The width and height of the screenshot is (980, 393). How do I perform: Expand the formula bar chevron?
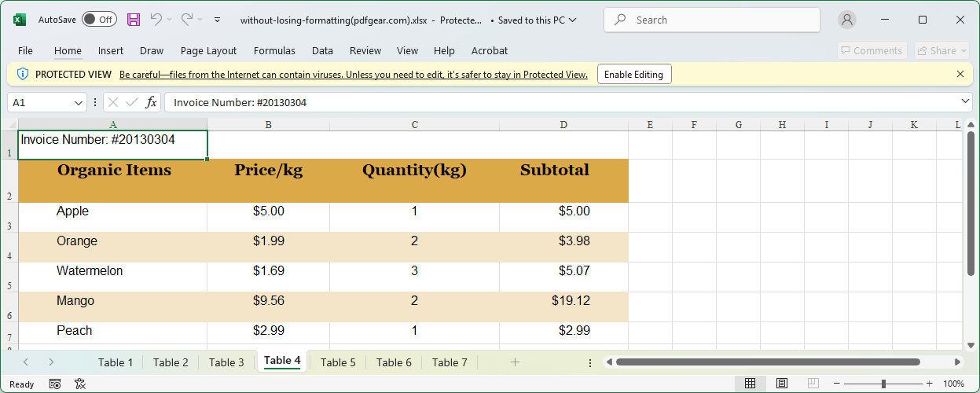(966, 102)
